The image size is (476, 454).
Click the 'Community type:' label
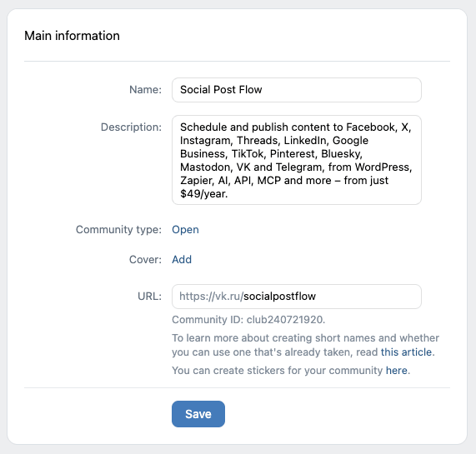pos(118,230)
